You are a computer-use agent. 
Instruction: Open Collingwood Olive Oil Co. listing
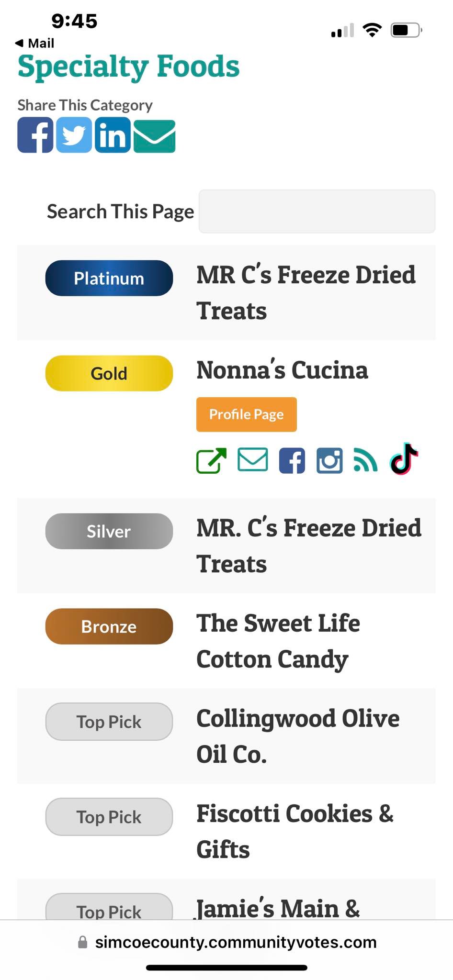click(x=298, y=736)
